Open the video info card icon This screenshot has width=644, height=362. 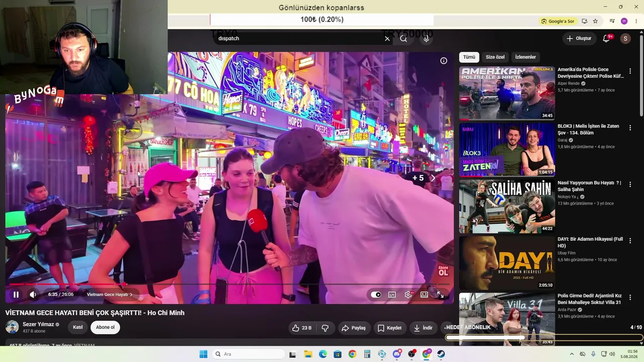coord(444,61)
